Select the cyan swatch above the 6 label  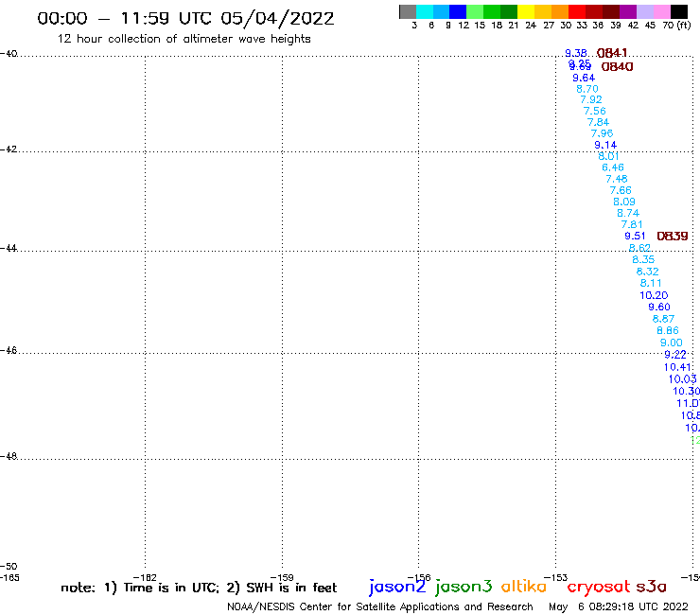click(x=425, y=11)
